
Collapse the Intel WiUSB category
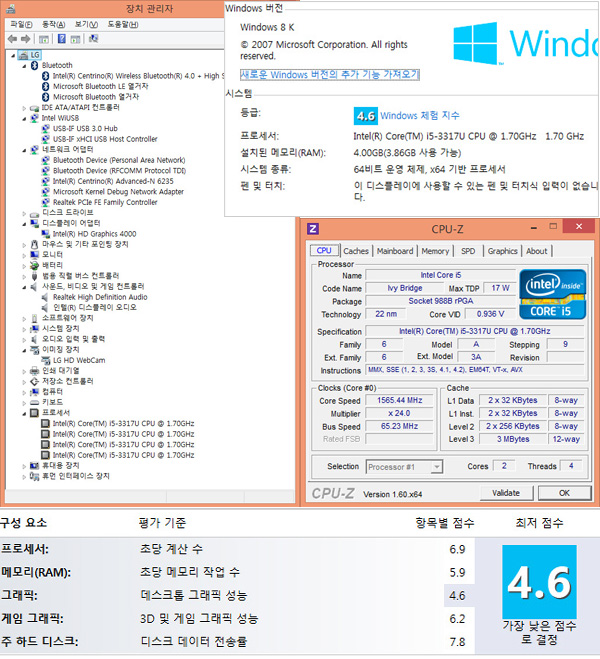24,119
